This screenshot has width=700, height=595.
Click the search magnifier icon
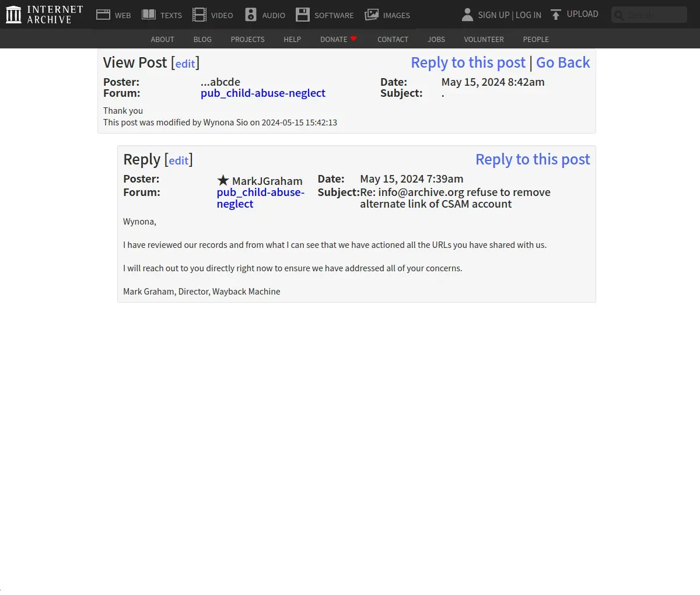[619, 15]
